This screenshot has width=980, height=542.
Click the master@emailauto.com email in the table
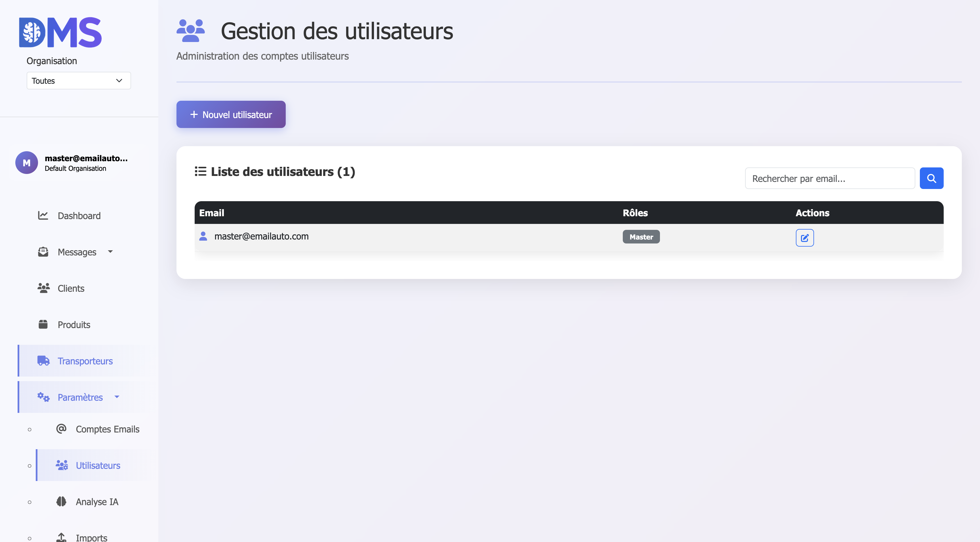click(261, 236)
